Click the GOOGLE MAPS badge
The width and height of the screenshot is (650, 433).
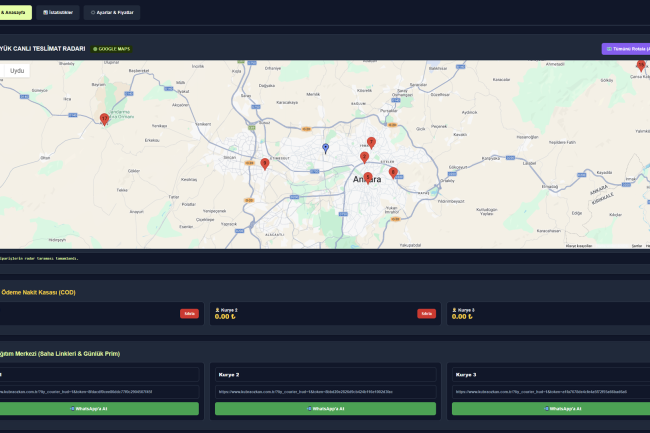(x=112, y=49)
